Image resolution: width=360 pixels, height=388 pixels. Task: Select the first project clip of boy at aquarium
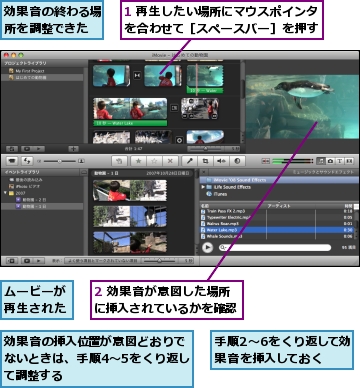click(111, 76)
